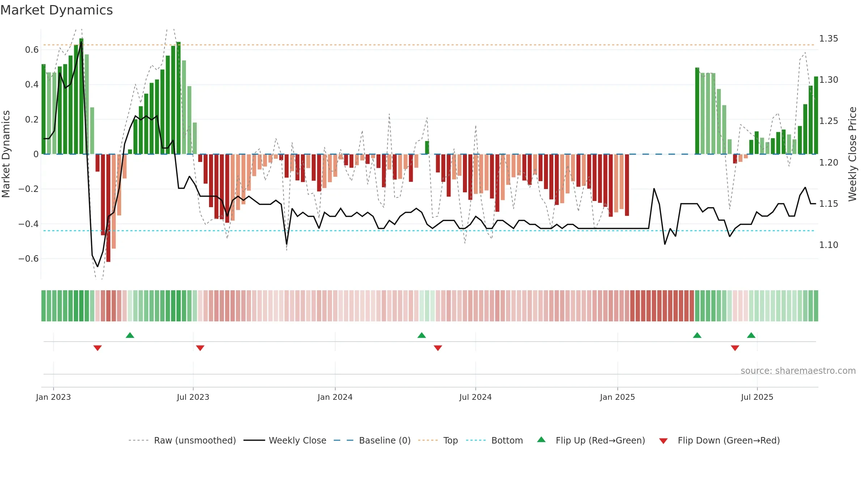Click the green Flip Up triangle in the legend

click(541, 440)
